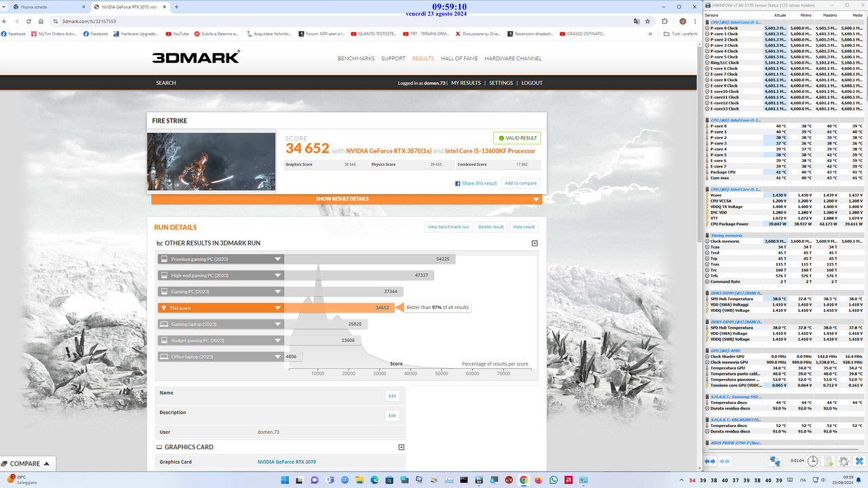Click the VALID RESULT badge
This screenshot has width=868, height=488.
[x=516, y=138]
